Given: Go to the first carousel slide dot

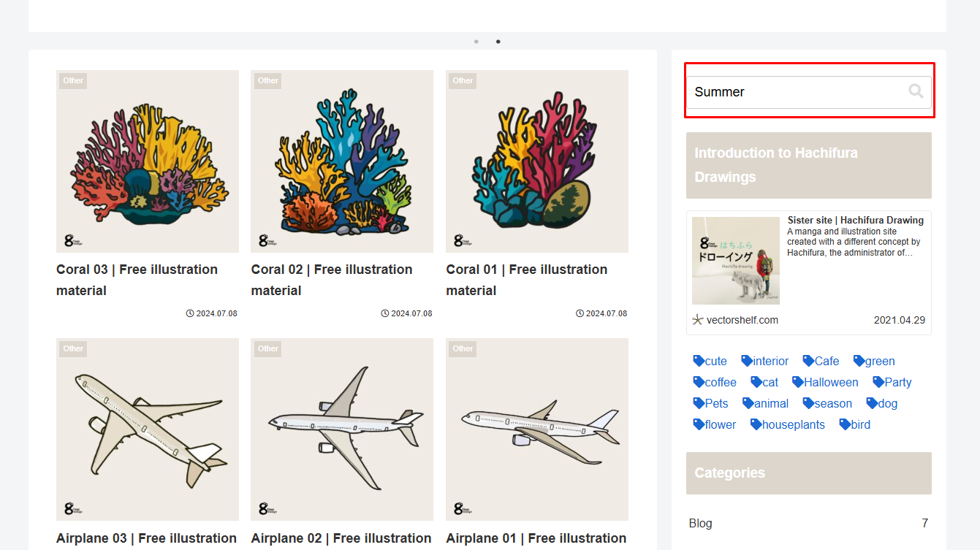Looking at the screenshot, I should (476, 42).
